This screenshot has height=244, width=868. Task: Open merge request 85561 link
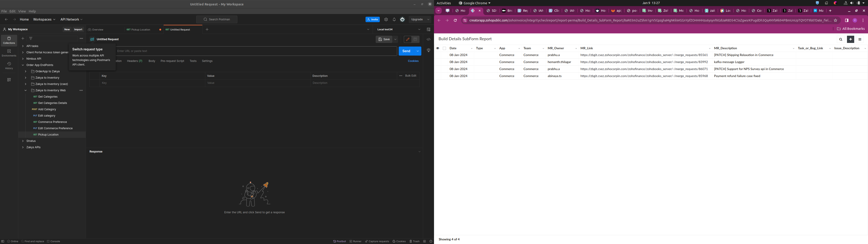(644, 55)
